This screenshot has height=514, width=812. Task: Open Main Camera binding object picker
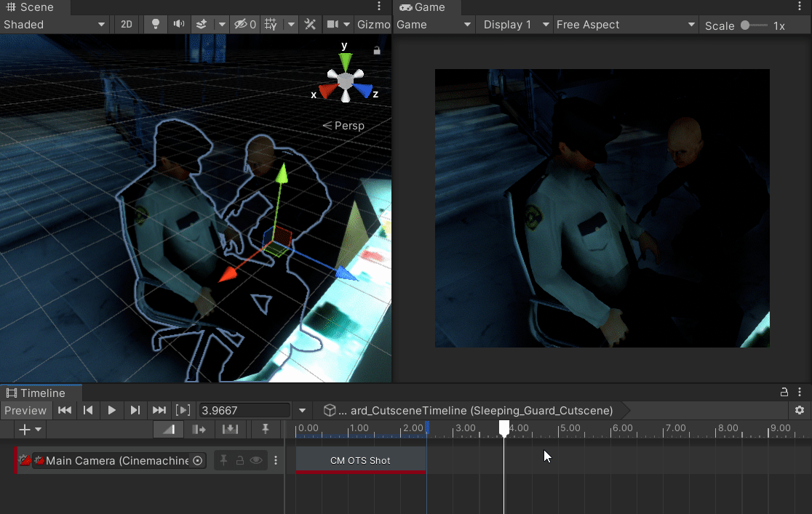click(198, 461)
